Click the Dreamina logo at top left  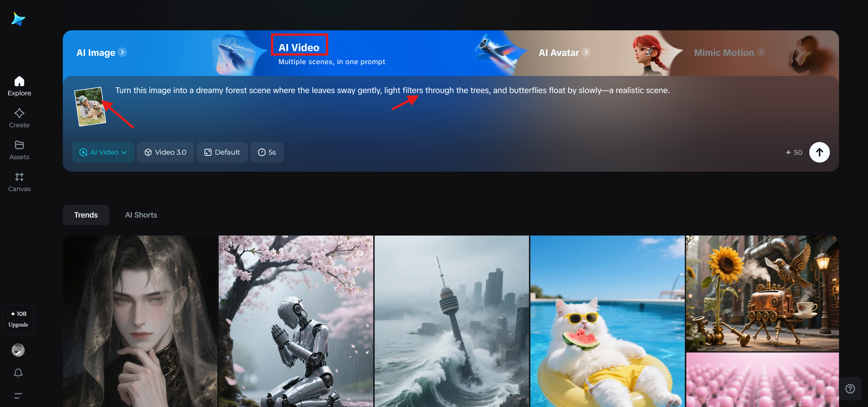(x=18, y=19)
